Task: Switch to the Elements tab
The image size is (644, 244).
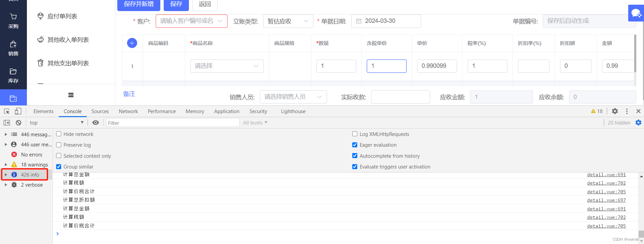Action: [x=43, y=111]
